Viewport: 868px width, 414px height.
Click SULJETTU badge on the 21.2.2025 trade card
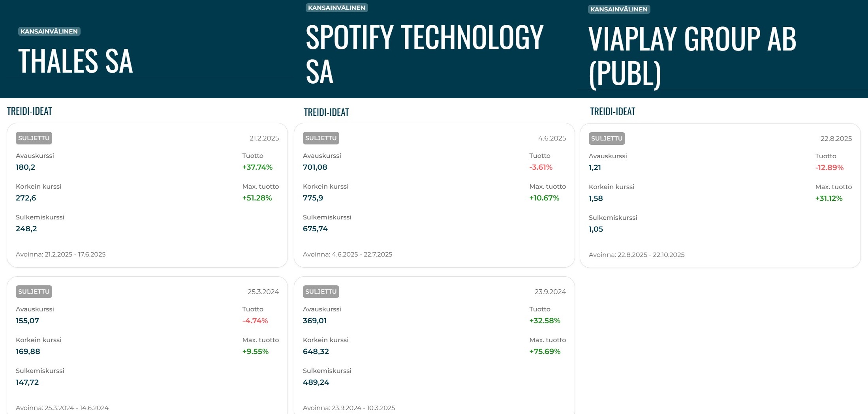34,138
